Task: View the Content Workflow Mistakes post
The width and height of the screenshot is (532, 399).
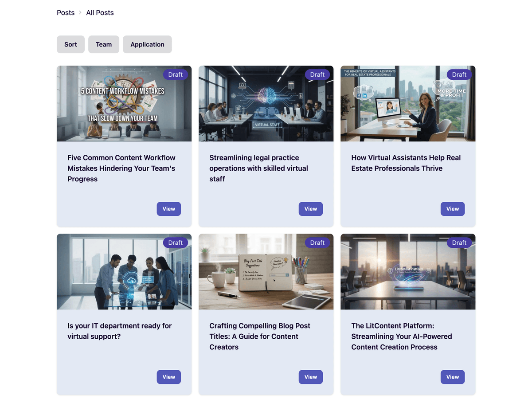Action: (x=168, y=209)
